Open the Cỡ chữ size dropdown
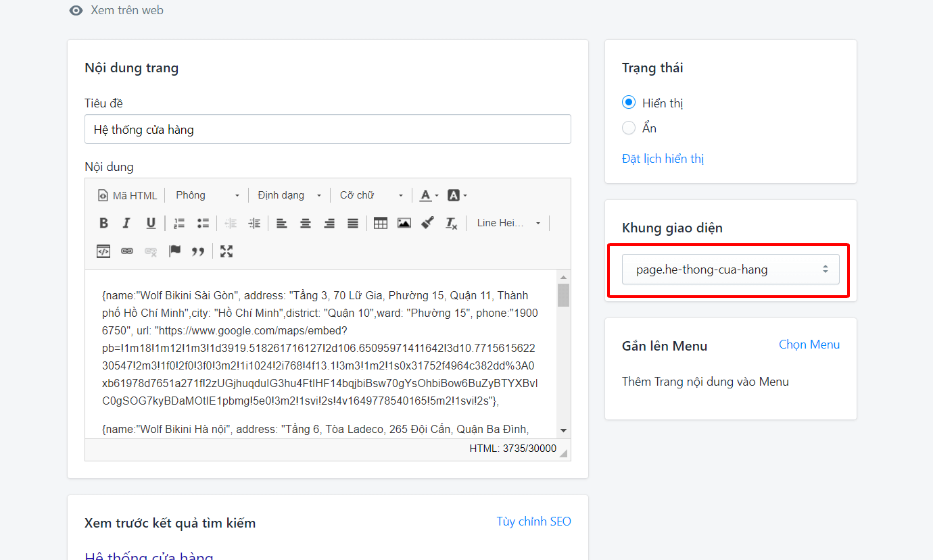This screenshot has height=560, width=933. [371, 195]
